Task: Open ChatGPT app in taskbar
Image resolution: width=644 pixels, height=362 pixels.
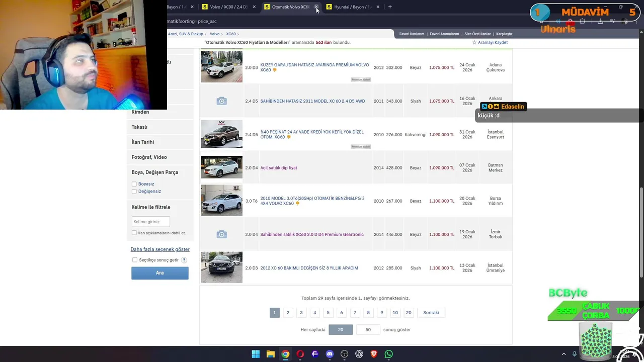Action: tap(359, 354)
